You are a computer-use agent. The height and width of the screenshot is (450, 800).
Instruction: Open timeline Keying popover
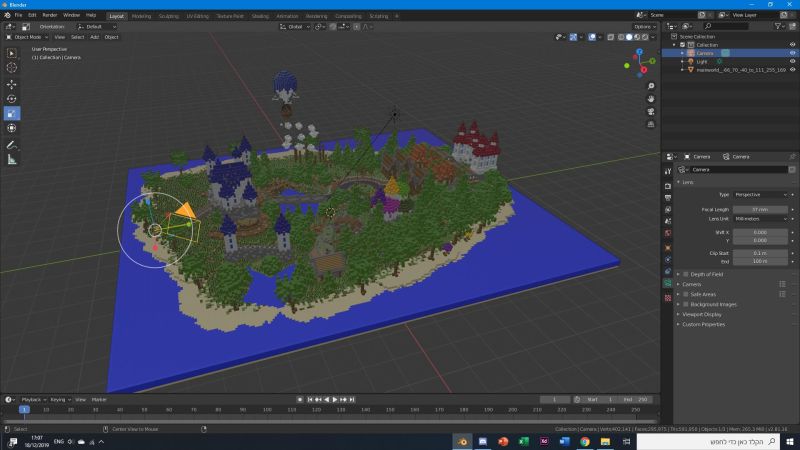click(x=59, y=400)
